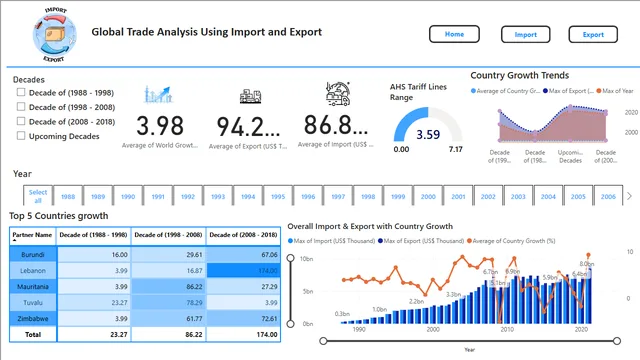The image size is (640, 360).
Task: Open the Import page button
Action: [x=526, y=35]
